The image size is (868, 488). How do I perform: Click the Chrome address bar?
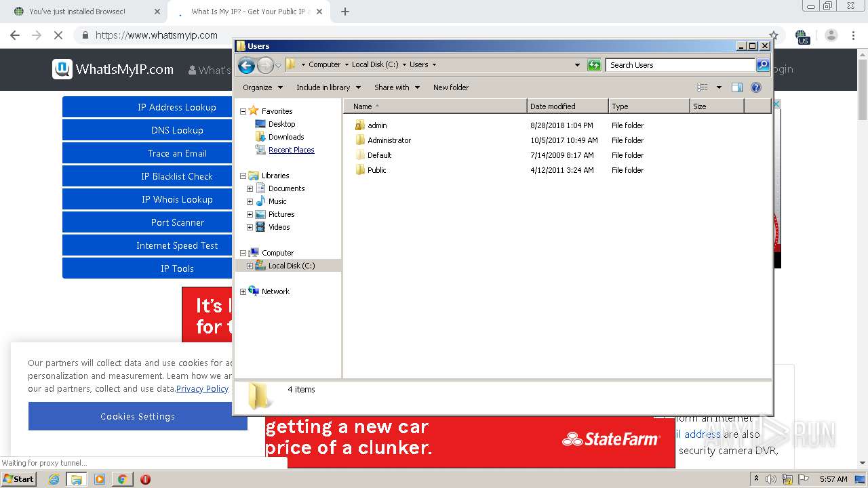pos(427,35)
